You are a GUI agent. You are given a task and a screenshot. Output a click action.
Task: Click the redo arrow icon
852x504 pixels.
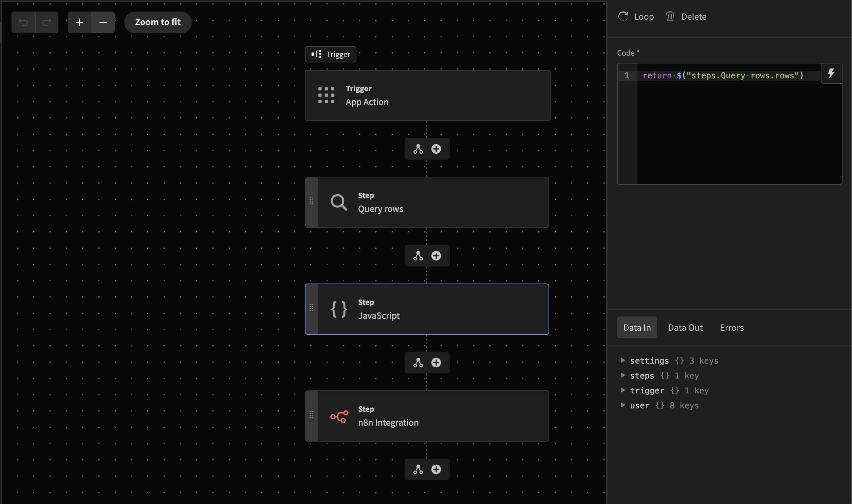click(47, 22)
